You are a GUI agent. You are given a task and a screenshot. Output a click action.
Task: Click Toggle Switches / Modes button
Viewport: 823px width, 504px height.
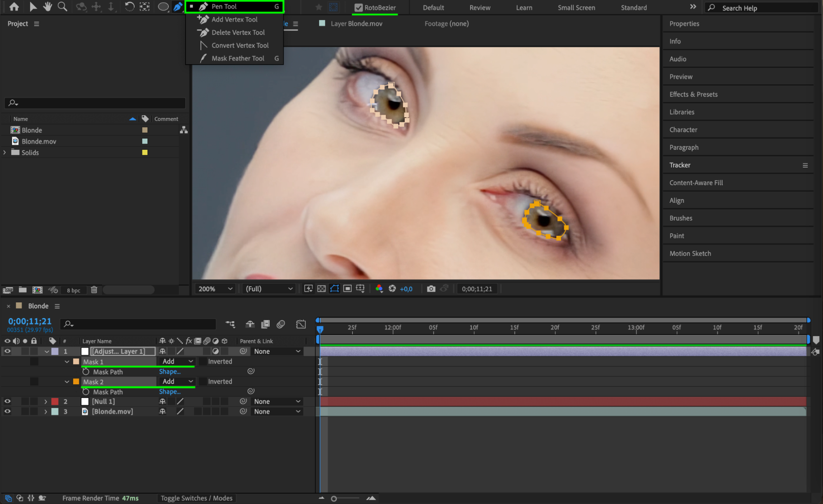pos(196,498)
